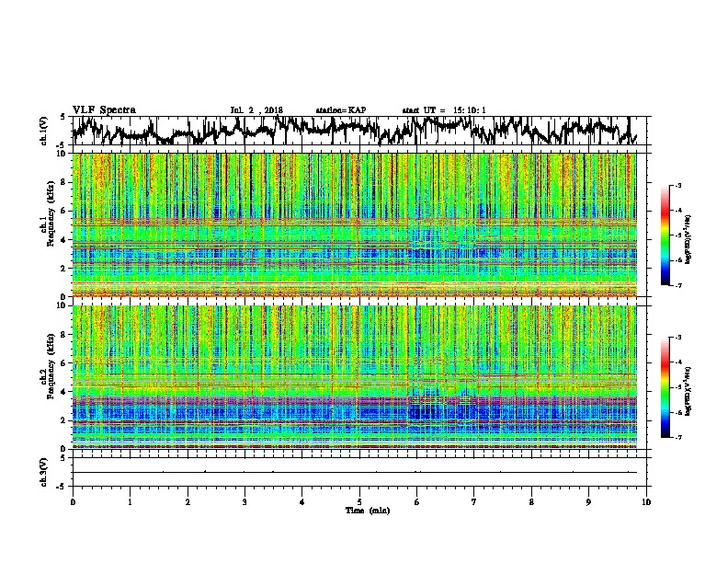The height and width of the screenshot is (563, 728).
Task: Click the ch.3 flat voltage trace panel
Action: 358,472
